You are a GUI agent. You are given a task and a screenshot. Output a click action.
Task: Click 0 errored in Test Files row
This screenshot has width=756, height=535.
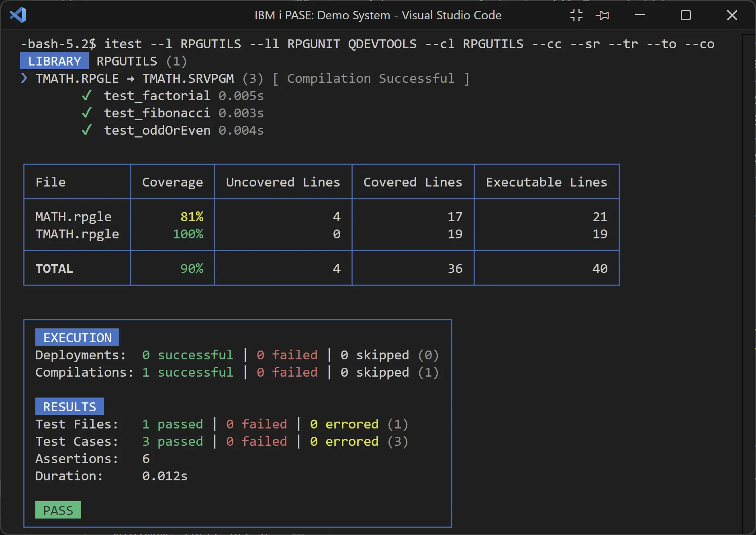pos(344,424)
